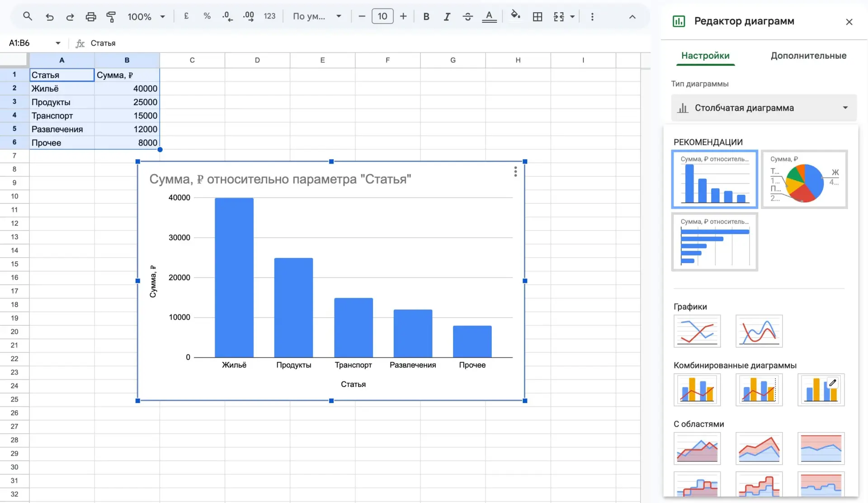Apply pound currency format
868x503 pixels.
click(x=186, y=16)
